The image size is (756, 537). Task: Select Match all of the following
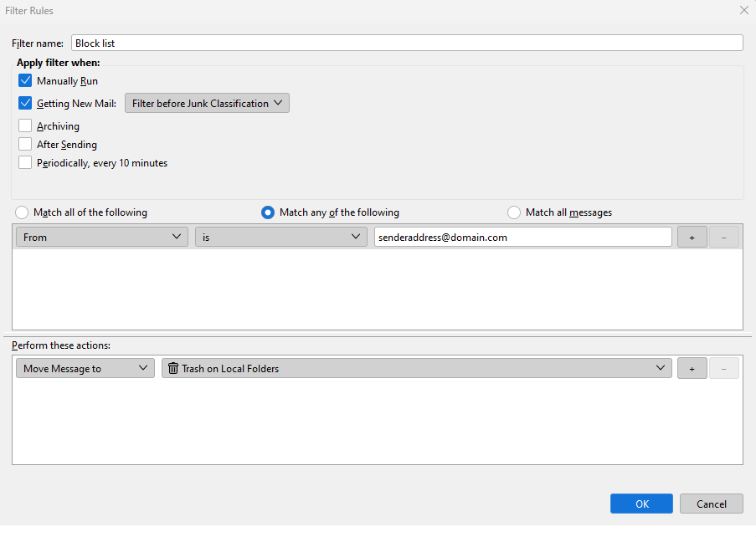(21, 212)
